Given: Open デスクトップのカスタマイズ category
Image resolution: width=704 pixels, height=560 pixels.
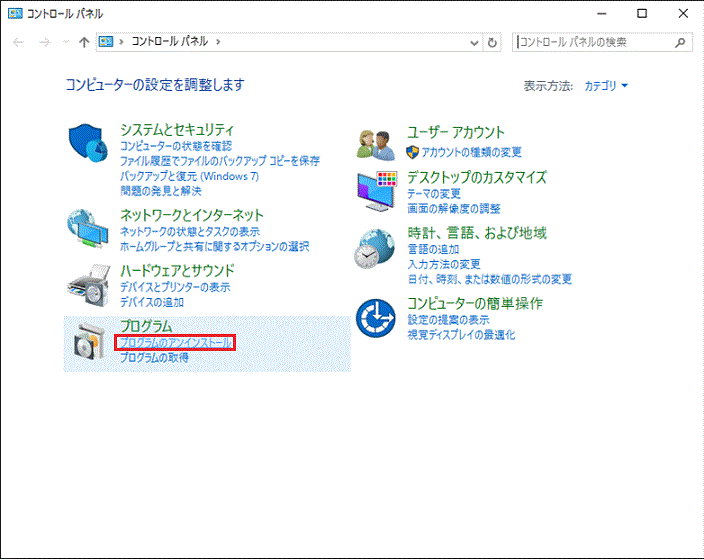Looking at the screenshot, I should point(477,177).
